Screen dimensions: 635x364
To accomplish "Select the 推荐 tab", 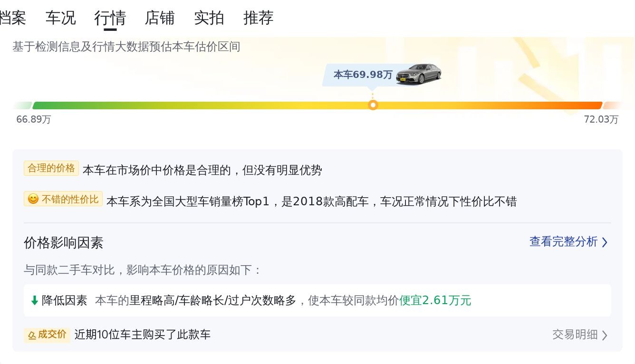I will [x=259, y=18].
